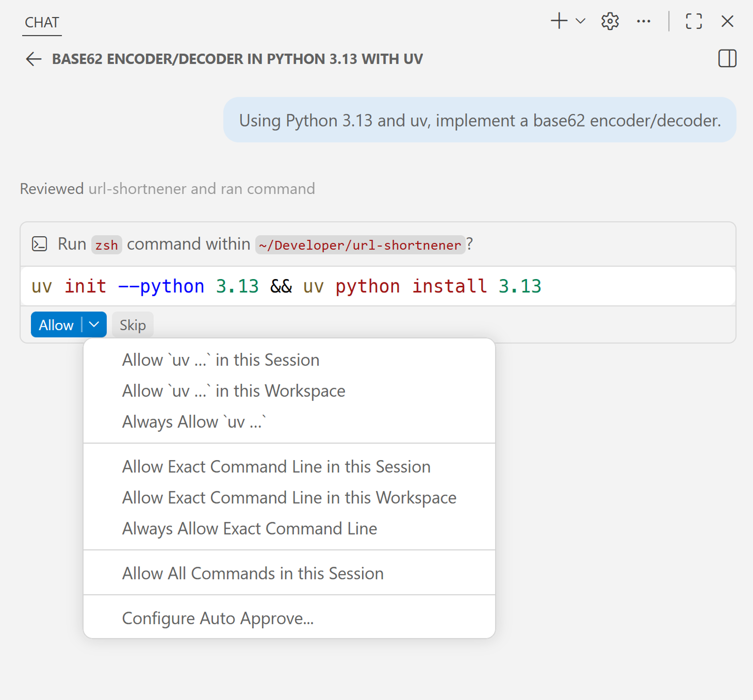The height and width of the screenshot is (700, 753).
Task: Select 'Allow All Commands in this Session'
Action: click(x=253, y=573)
